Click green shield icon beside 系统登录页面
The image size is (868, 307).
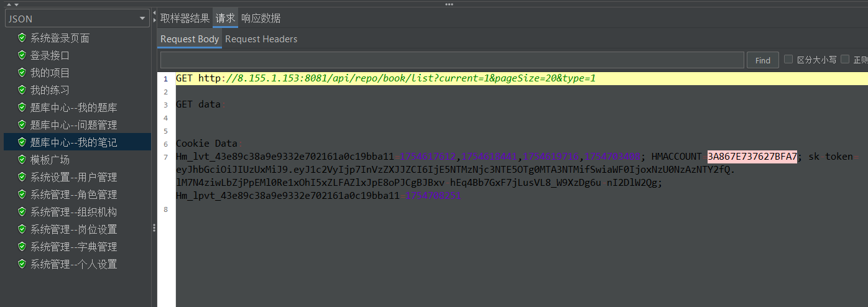(22, 38)
